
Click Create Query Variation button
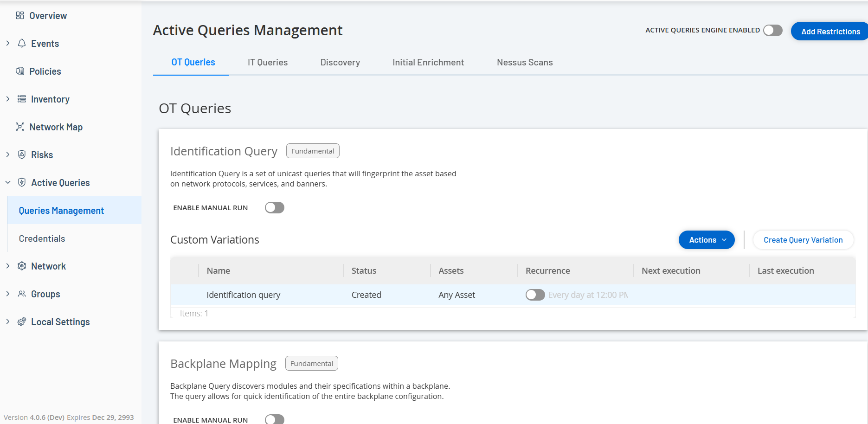pos(803,240)
